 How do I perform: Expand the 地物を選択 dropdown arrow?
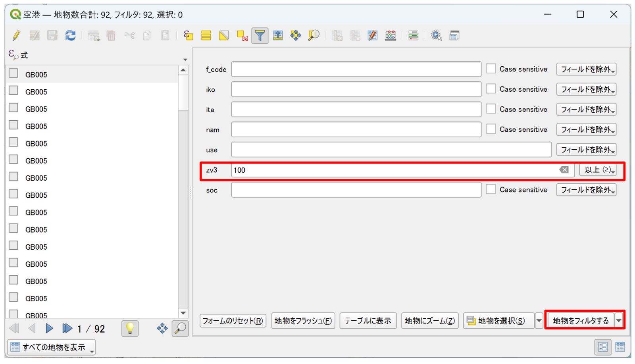click(x=539, y=320)
